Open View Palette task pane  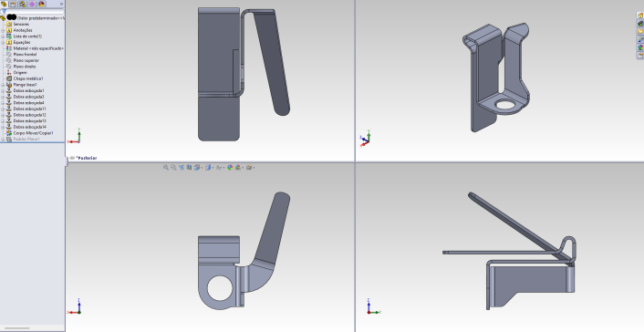[639, 39]
